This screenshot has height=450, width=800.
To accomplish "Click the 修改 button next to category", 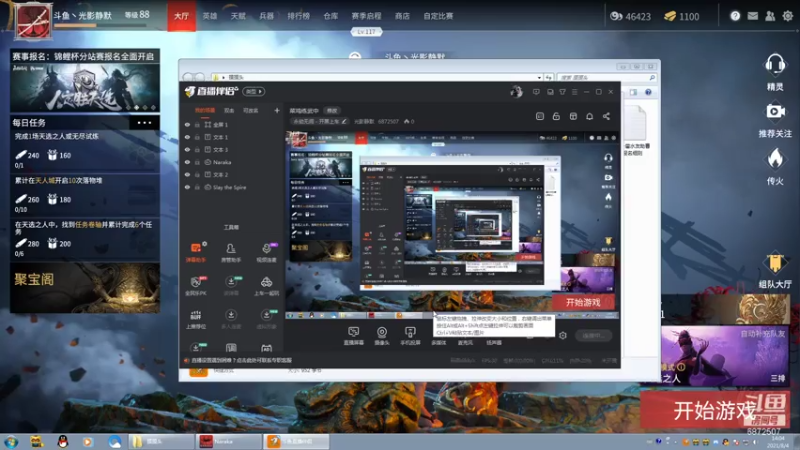I will click(x=332, y=111).
